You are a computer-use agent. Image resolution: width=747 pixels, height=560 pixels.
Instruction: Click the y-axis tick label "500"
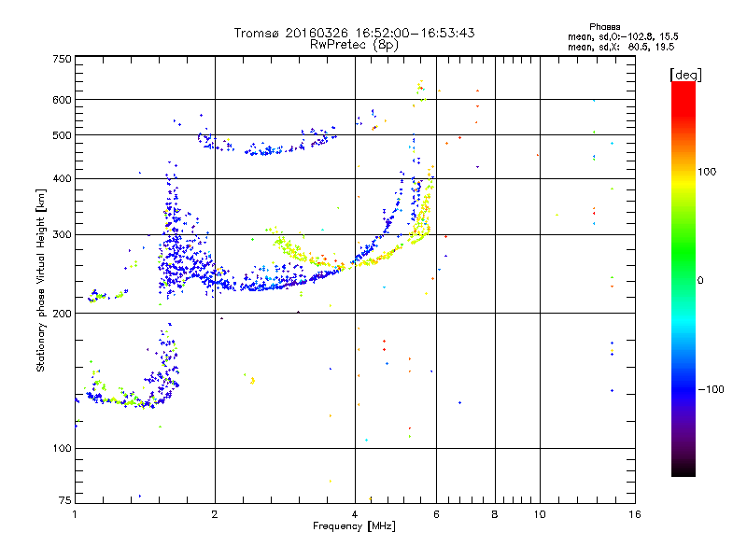point(63,135)
